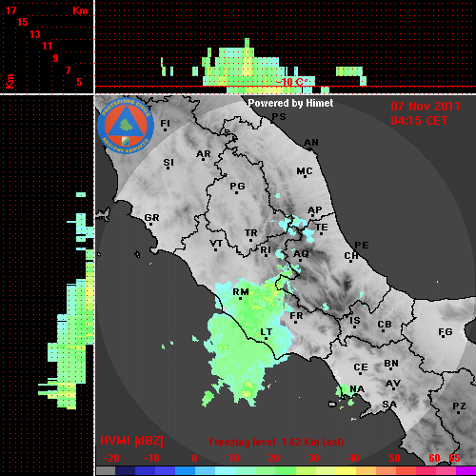The image size is (476, 476).
Task: Click the -10 C° isotherm label
Action: (x=291, y=82)
